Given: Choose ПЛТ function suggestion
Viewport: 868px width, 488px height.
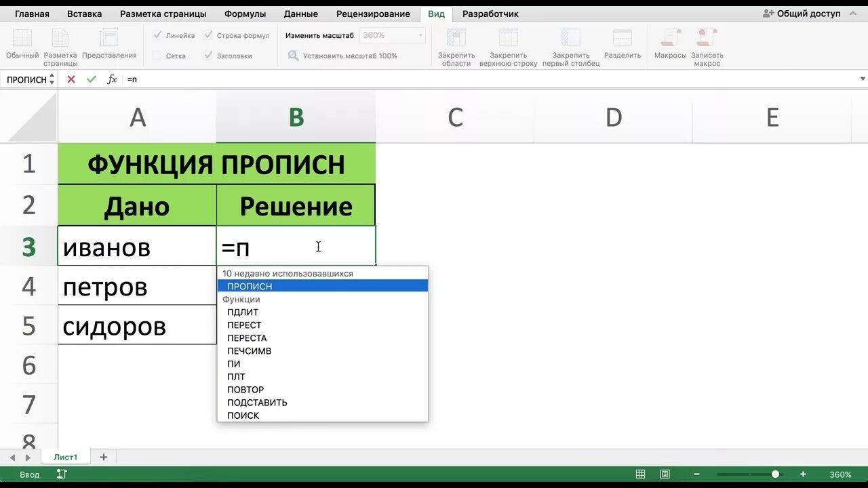Looking at the screenshot, I should (x=323, y=377).
